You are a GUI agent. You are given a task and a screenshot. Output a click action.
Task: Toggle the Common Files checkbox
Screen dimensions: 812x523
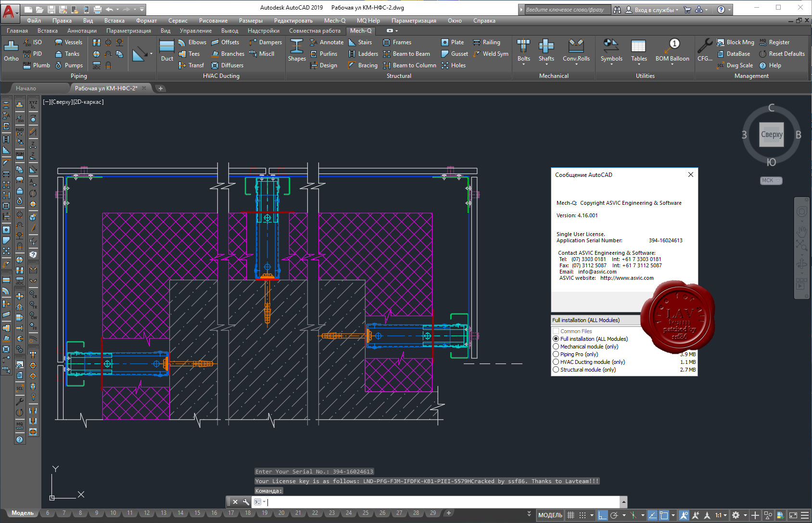coord(556,331)
